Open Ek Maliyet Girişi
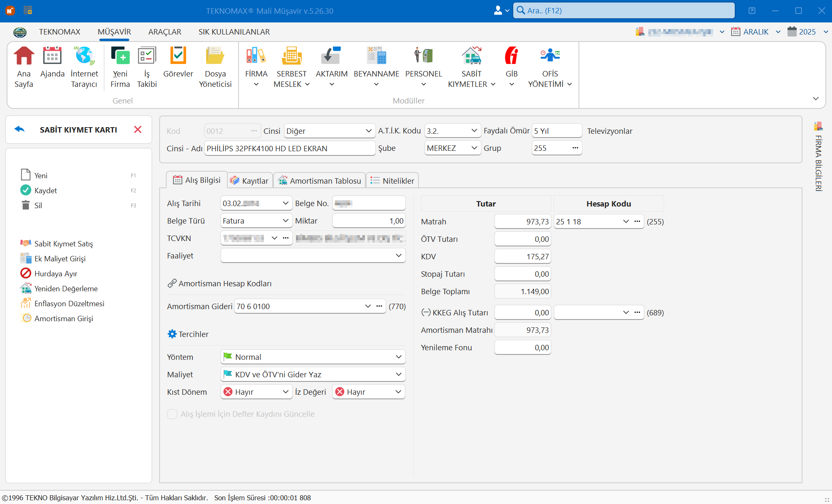 pyautogui.click(x=60, y=258)
